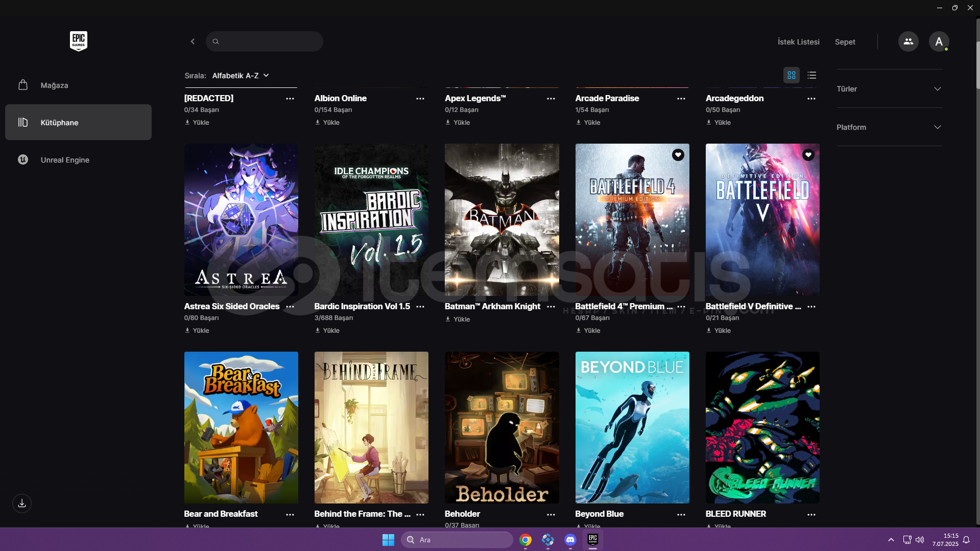Open the account avatar menu

pyautogui.click(x=939, y=41)
